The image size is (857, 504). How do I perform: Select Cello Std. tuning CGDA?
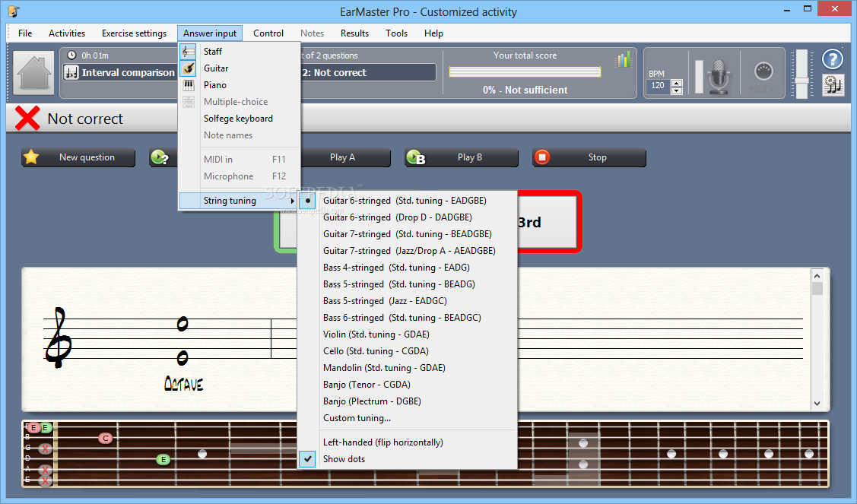407,351
